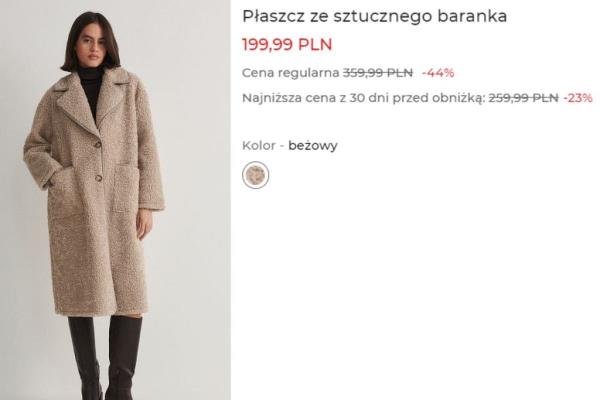Click the -23% discount label

[578, 98]
